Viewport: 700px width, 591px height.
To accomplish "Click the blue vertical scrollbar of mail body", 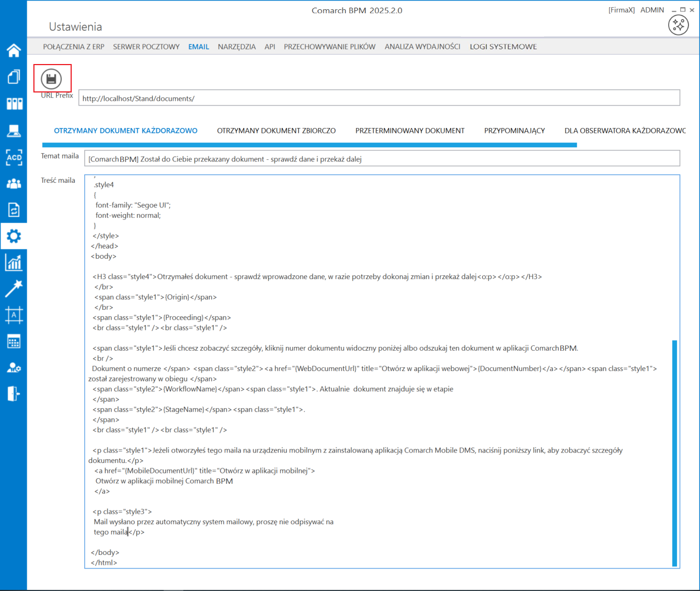I will tap(674, 453).
